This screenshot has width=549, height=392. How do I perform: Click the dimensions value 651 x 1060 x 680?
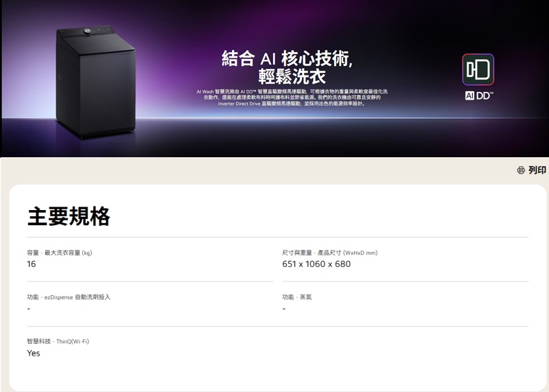(316, 264)
